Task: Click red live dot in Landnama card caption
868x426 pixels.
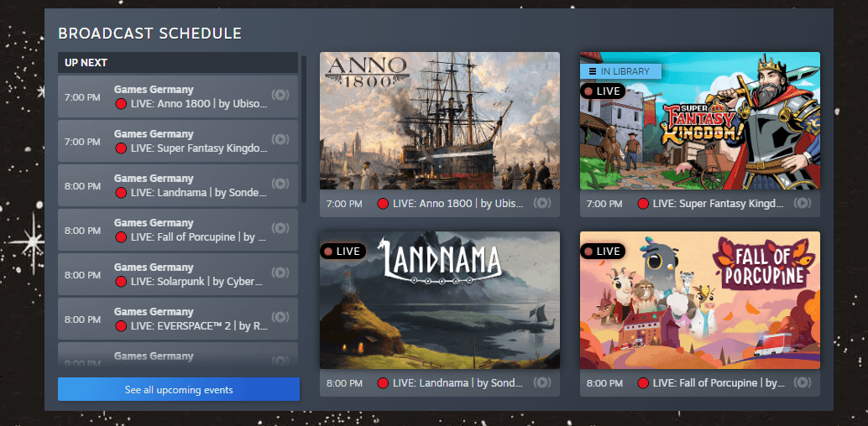Action: pos(383,383)
